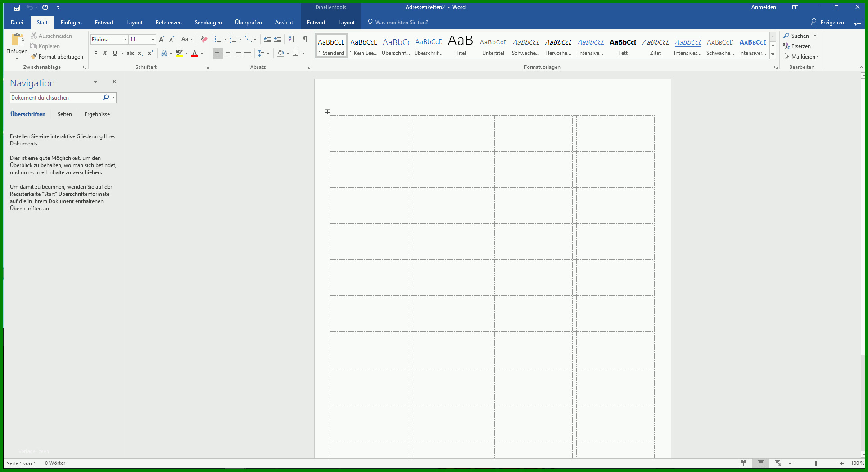Align text right
The image size is (868, 472).
238,53
